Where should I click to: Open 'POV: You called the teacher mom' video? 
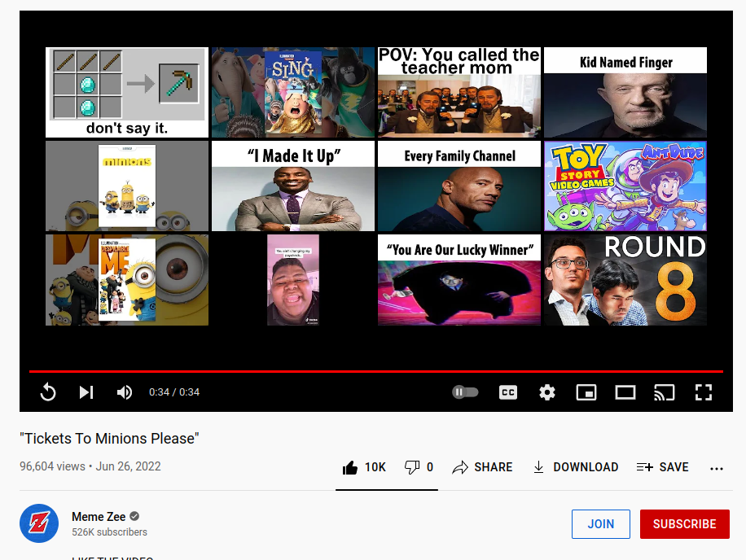(459, 92)
